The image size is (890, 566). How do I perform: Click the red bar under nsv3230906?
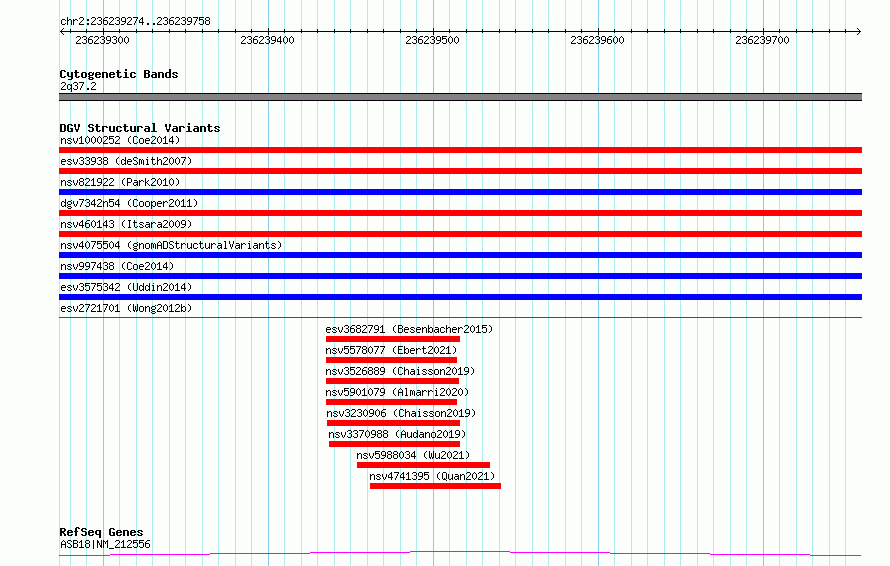pyautogui.click(x=393, y=423)
